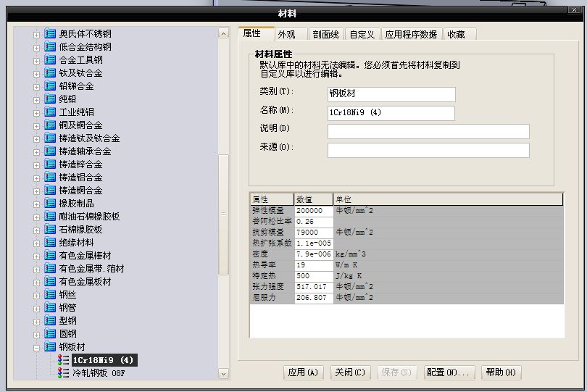
Task: Select the 橡胶制品 library icon
Action: [50, 204]
